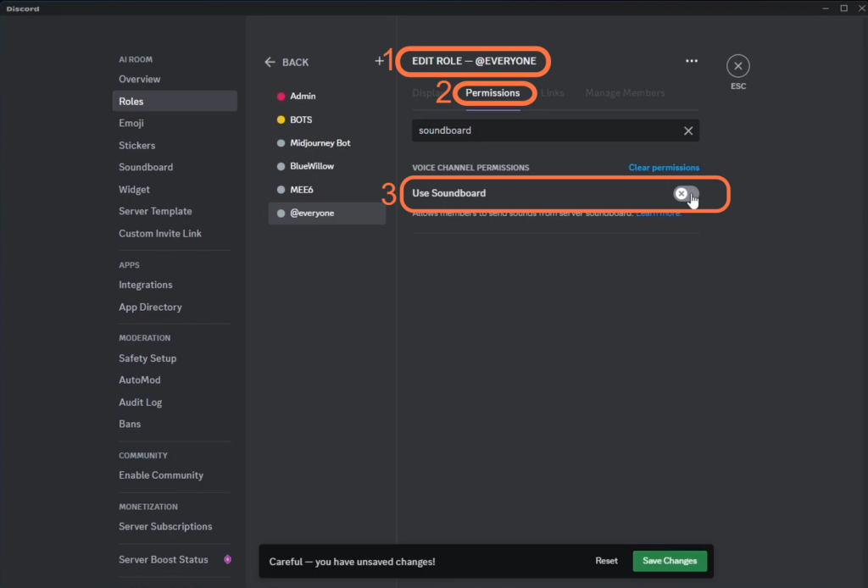Select the Midjourney Bot role

(327, 142)
